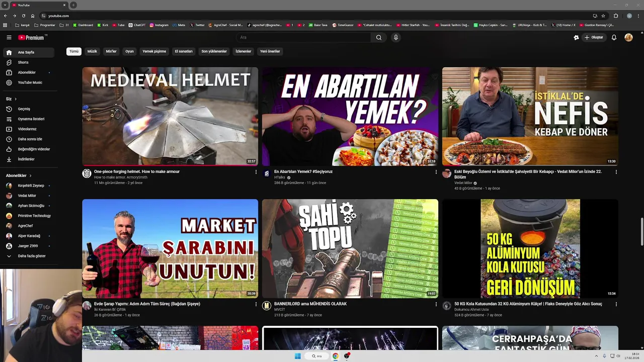The width and height of the screenshot is (644, 362).
Task: Open Kırşehirli Zeynep subscription channel
Action: [x=28, y=186]
